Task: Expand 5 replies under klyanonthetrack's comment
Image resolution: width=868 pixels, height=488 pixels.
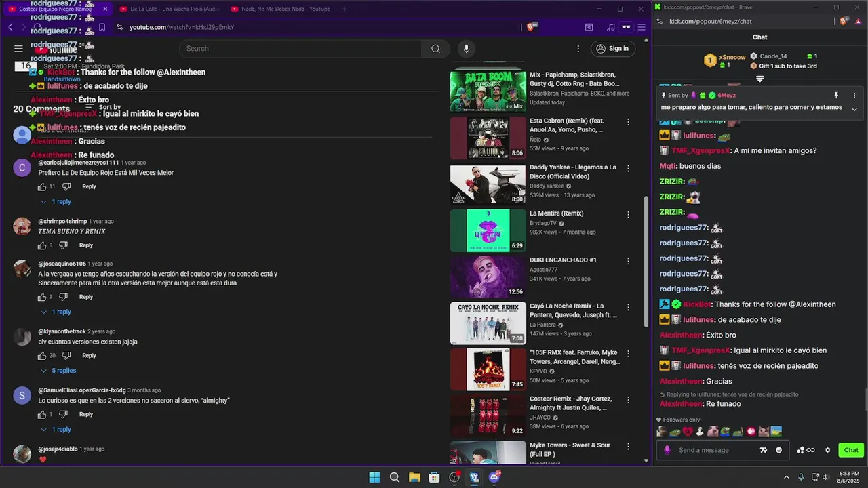Action: 58,371
